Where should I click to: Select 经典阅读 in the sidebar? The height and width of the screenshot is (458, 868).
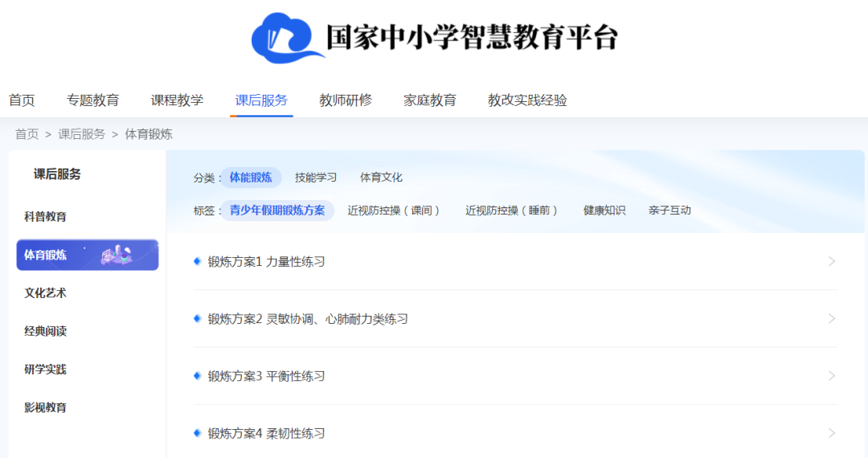tap(45, 331)
